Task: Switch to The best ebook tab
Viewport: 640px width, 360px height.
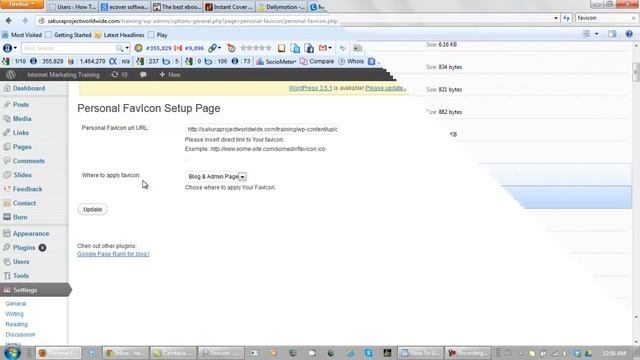Action: point(177,7)
